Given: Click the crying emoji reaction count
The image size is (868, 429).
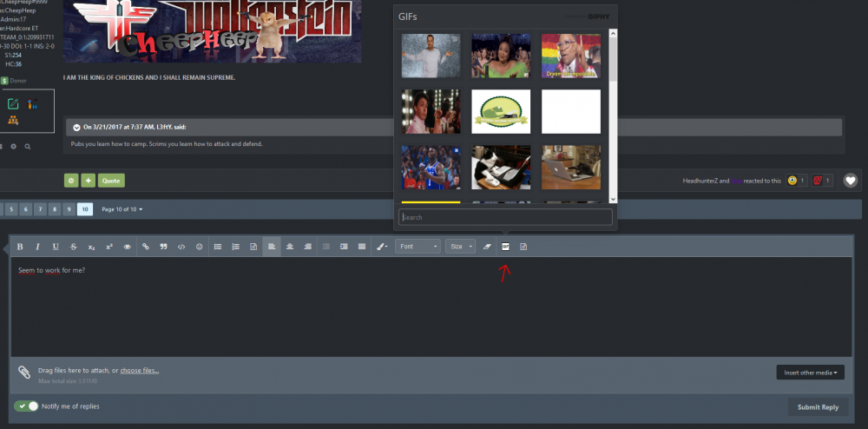Looking at the screenshot, I should pos(797,181).
